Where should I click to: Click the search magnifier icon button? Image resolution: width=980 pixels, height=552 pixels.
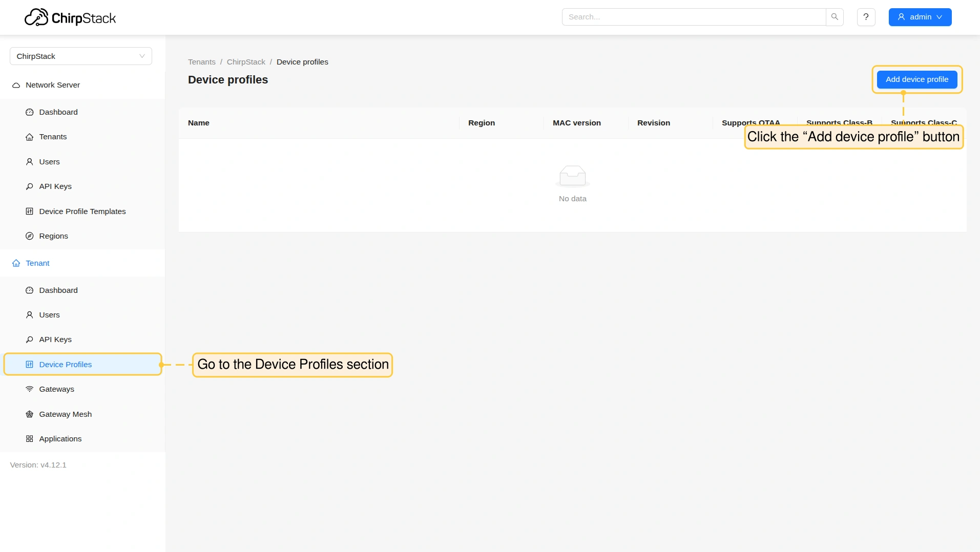(x=835, y=17)
